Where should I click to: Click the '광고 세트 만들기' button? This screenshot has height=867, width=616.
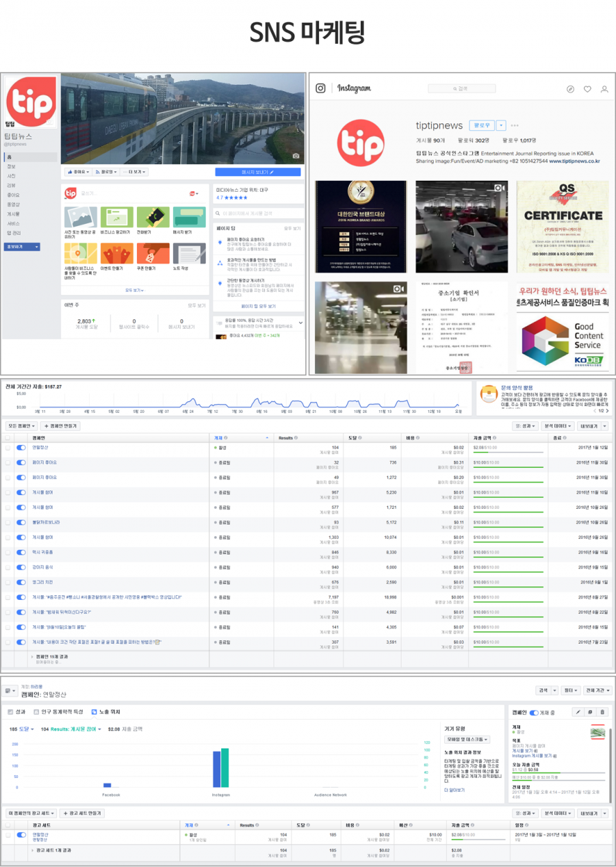click(x=82, y=813)
